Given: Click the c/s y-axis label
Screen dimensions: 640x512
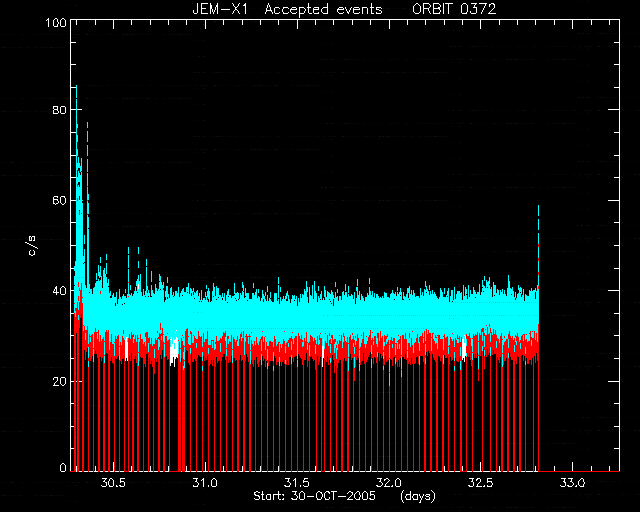Looking at the screenshot, I should click(x=32, y=245).
